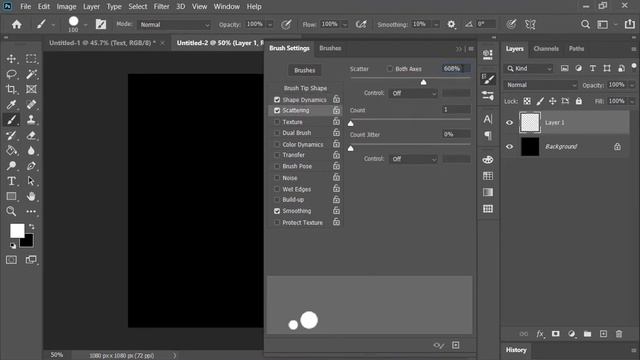The image size is (640, 360).
Task: Select the Path Selection tool
Action: pyautogui.click(x=31, y=181)
